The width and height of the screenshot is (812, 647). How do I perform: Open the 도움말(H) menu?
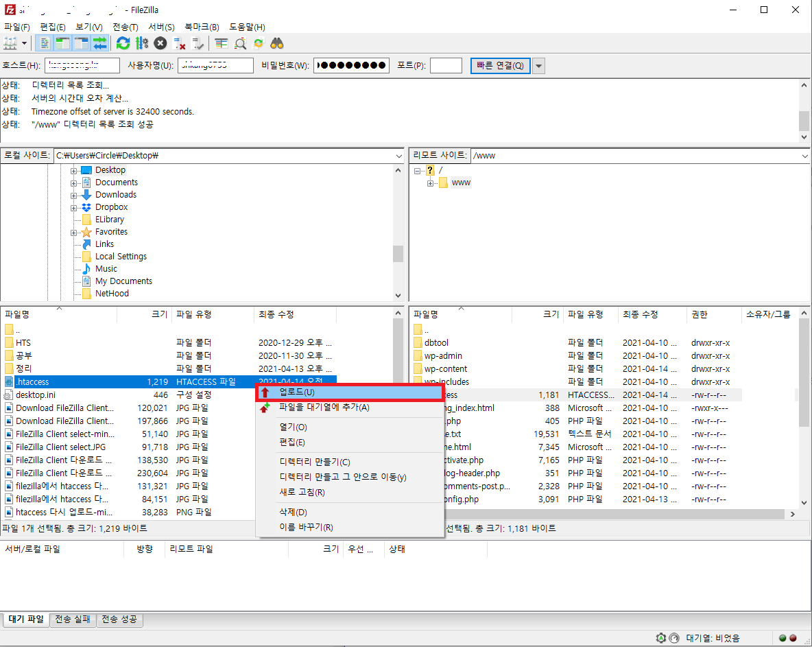click(247, 27)
